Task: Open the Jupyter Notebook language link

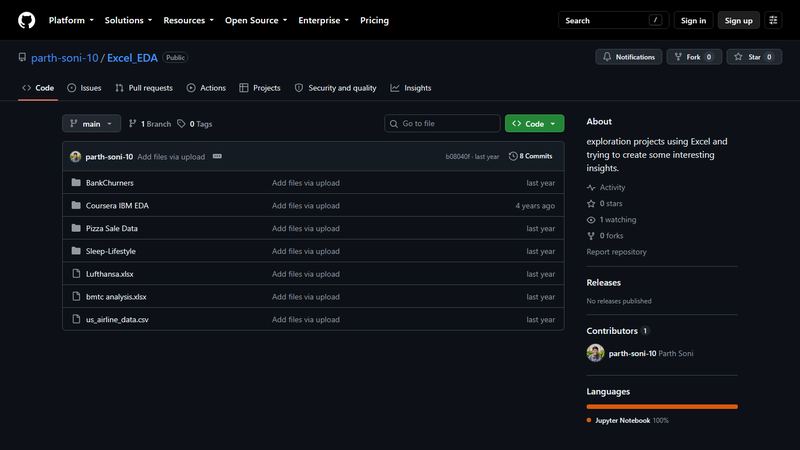Action: [x=628, y=420]
